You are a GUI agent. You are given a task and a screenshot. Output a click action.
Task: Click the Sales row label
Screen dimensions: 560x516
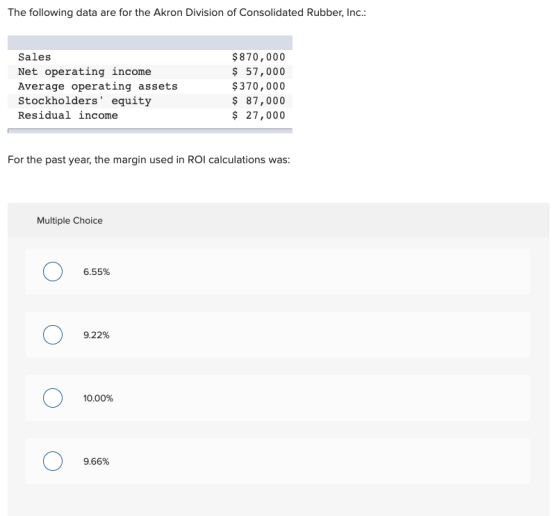point(35,57)
